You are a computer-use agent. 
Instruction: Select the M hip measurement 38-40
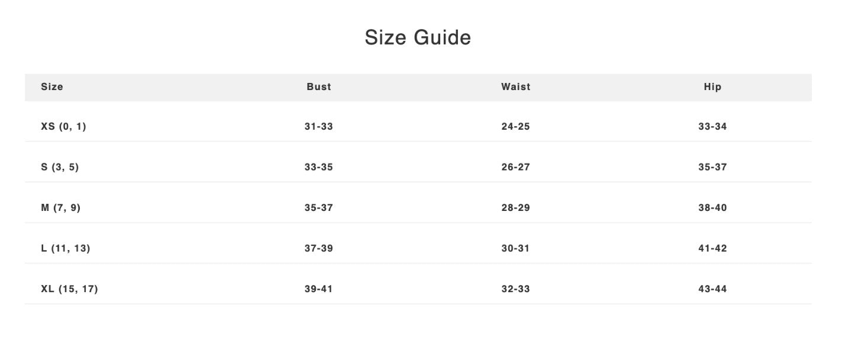[712, 208]
